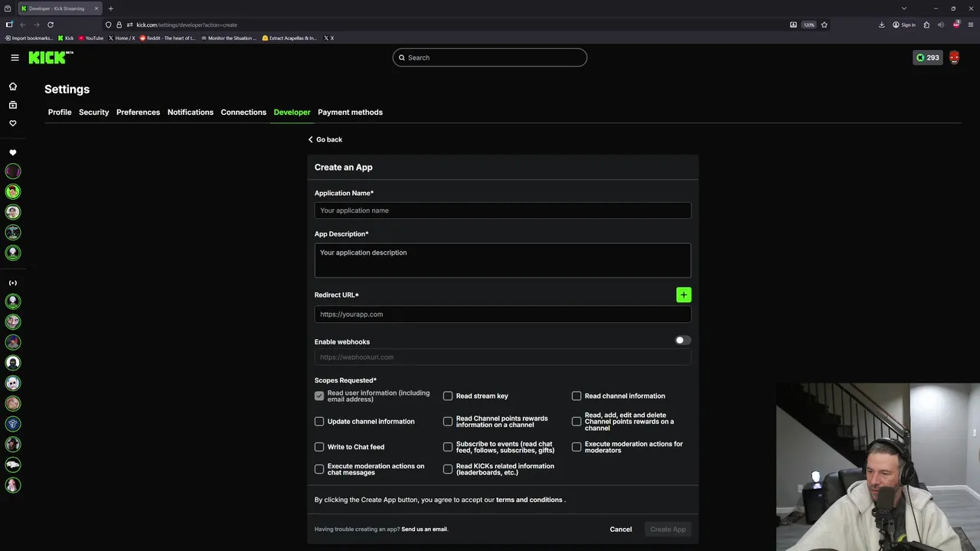Click the Cancel button
The image size is (980, 551).
point(620,530)
